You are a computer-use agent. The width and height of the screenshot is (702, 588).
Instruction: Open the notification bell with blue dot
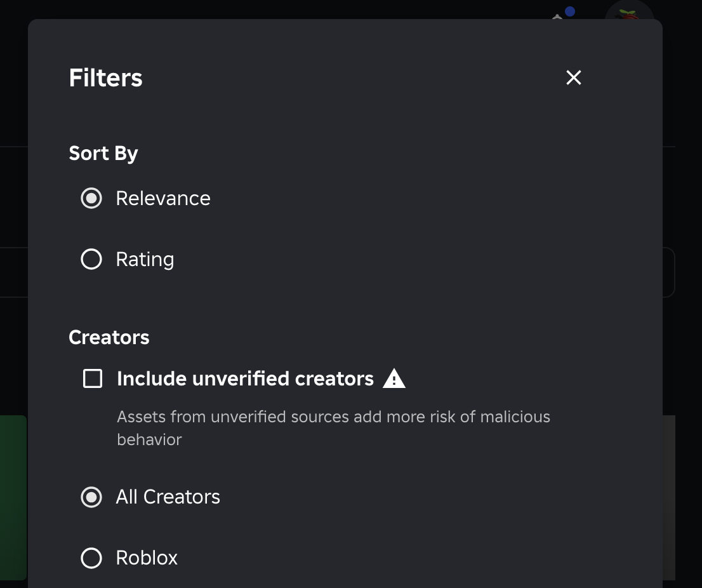click(x=560, y=15)
